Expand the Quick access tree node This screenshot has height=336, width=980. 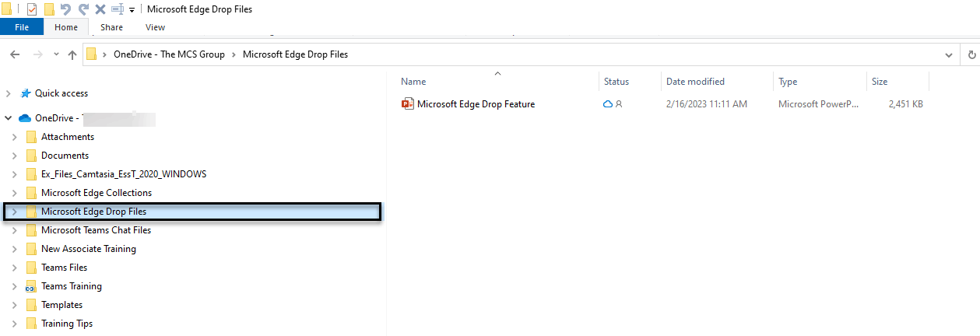[9, 93]
